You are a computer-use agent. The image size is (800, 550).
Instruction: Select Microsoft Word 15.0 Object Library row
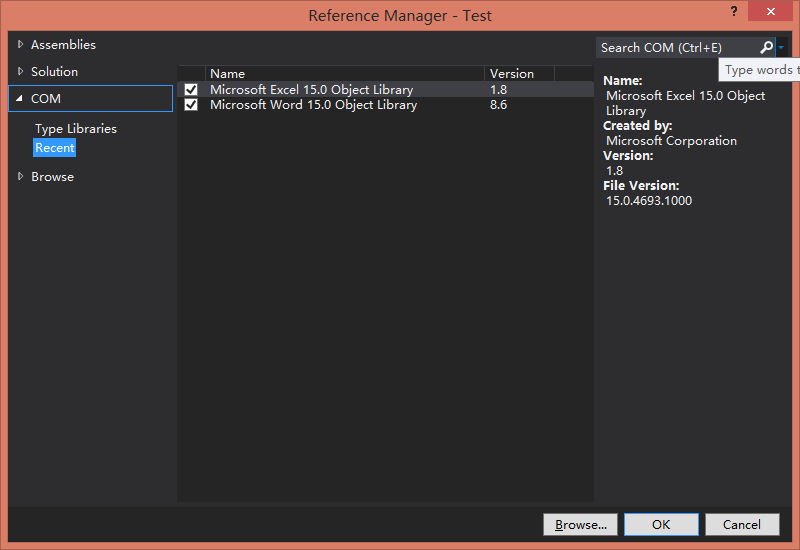pos(386,105)
